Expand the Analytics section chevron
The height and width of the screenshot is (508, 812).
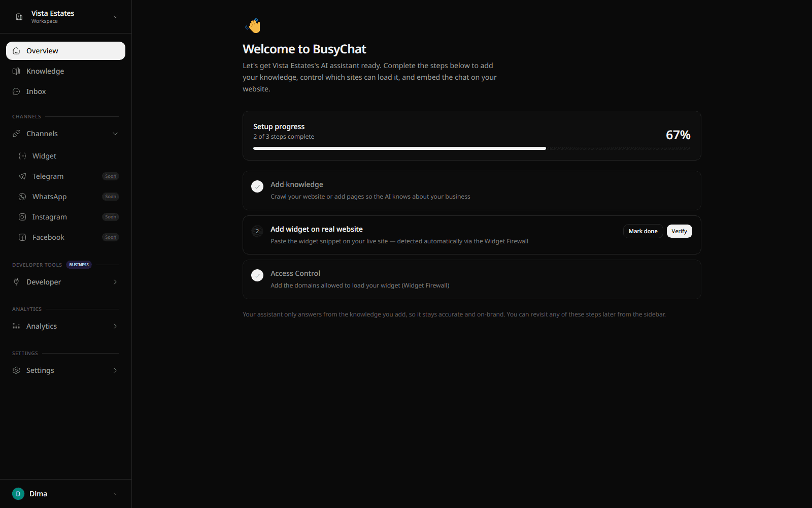[115, 326]
